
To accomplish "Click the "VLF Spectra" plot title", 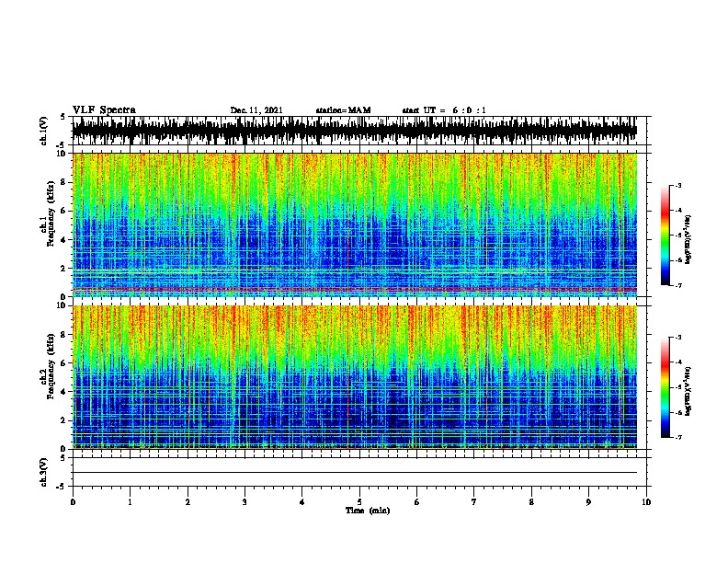I will [x=104, y=109].
